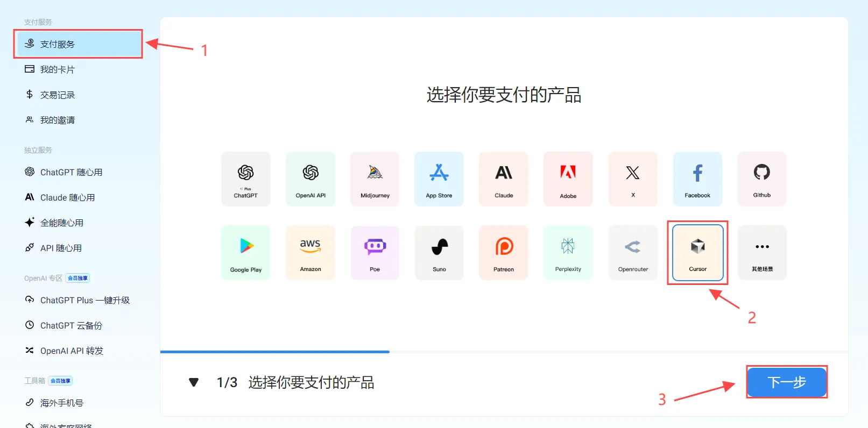Choose the Adobe product card
Viewport: 868px width, 428px height.
tap(568, 179)
